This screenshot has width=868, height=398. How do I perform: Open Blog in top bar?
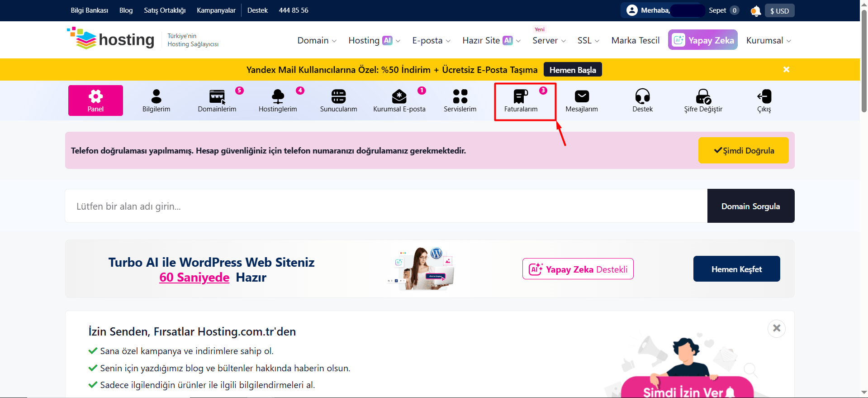[126, 10]
